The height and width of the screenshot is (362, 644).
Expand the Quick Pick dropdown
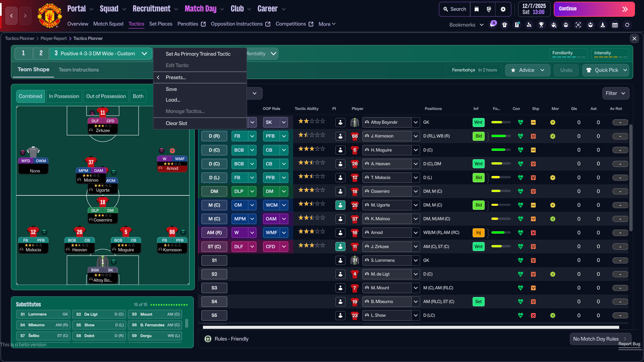(x=625, y=70)
